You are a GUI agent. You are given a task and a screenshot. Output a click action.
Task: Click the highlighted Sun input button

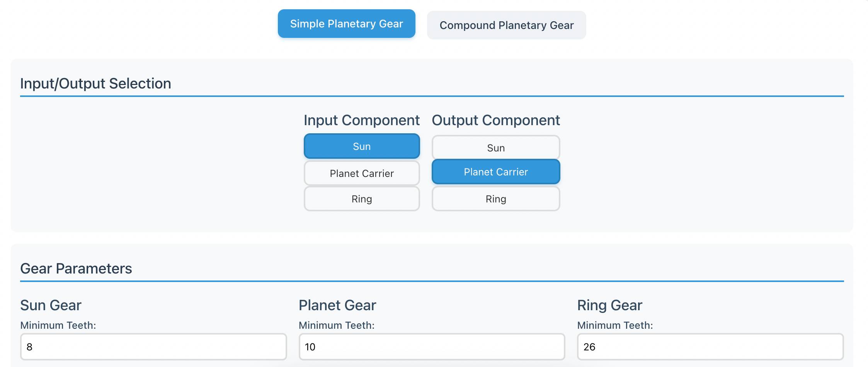[x=362, y=146]
